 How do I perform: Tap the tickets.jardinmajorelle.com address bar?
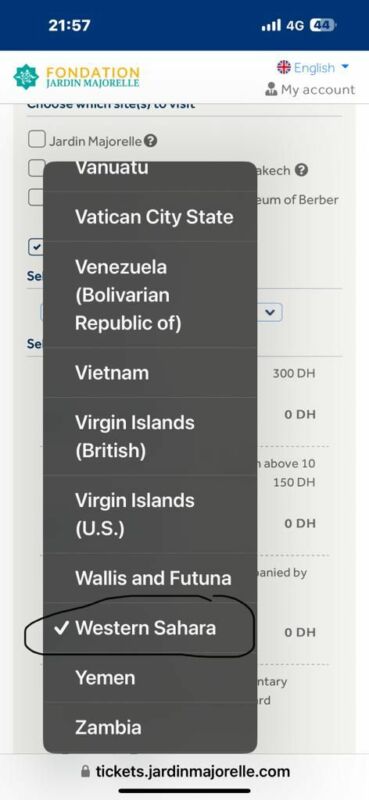point(186,771)
